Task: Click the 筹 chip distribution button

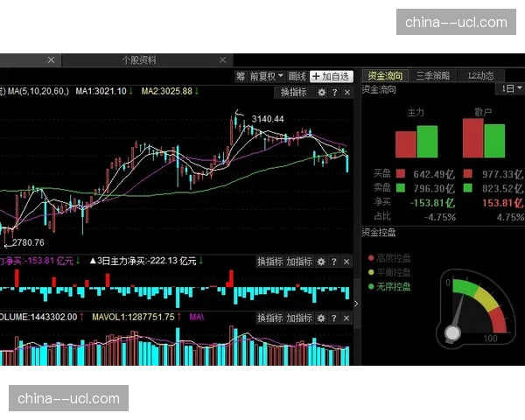Action: pyautogui.click(x=241, y=76)
